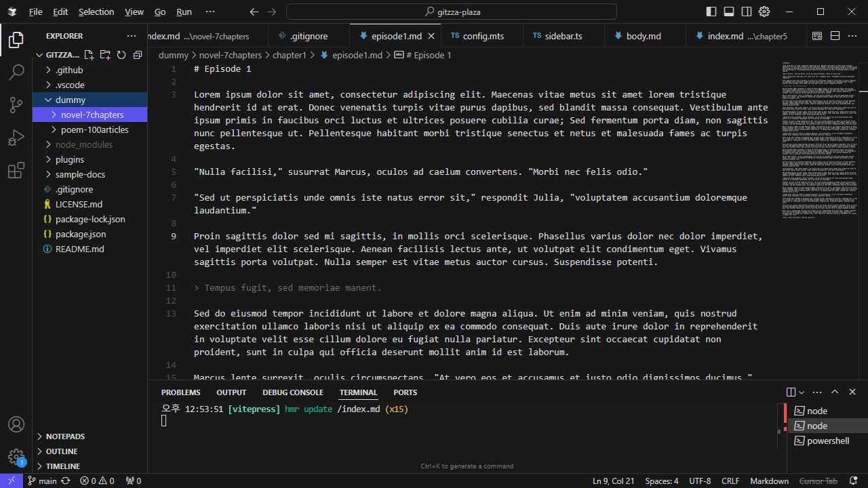Screen dimensions: 868x488
Task: Expand the novel-7chapters folder
Action: tap(90, 115)
